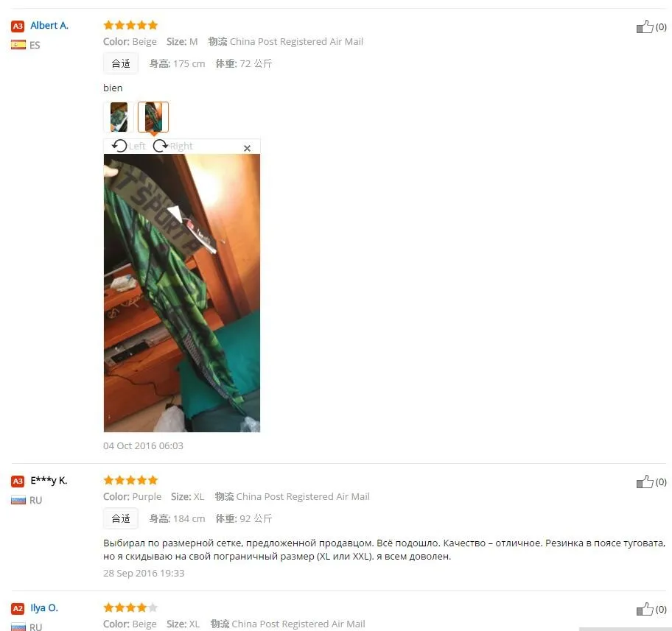Viewport: 672px width, 631px height.
Task: Click thumbs-up on E***y K.'s review
Action: point(644,482)
